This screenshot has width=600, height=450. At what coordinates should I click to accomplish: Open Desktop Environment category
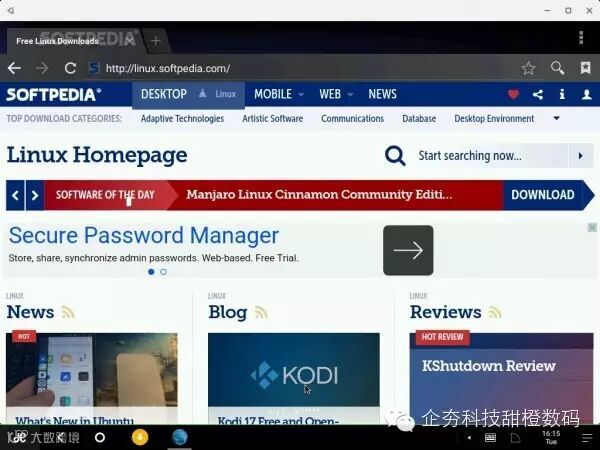[494, 119]
